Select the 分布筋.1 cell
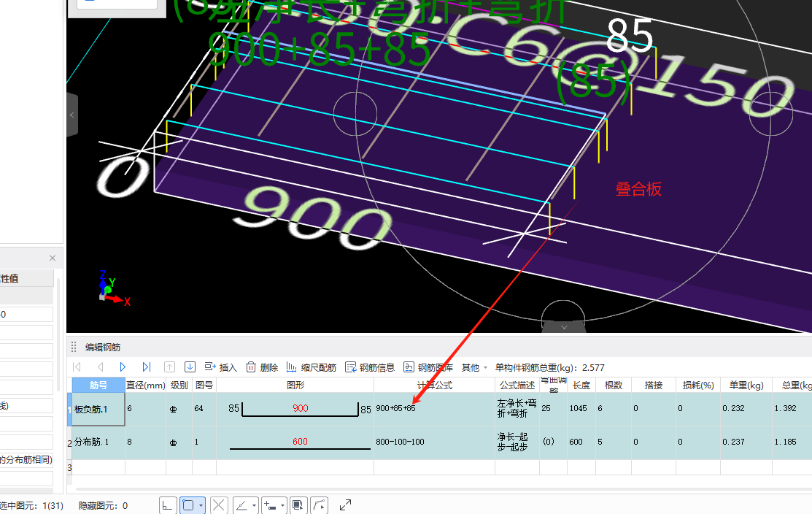 tap(98, 442)
